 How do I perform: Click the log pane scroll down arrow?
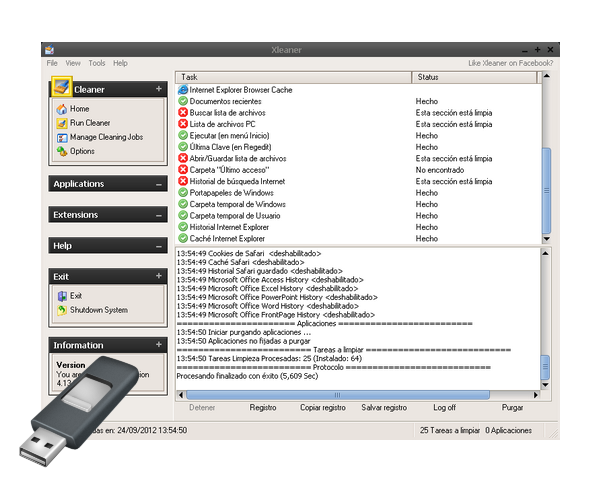[545, 384]
